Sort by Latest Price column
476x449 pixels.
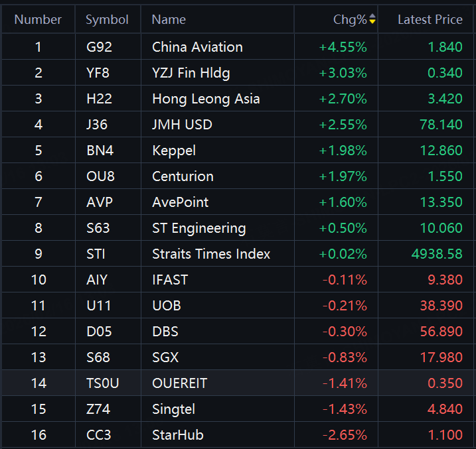click(x=430, y=20)
